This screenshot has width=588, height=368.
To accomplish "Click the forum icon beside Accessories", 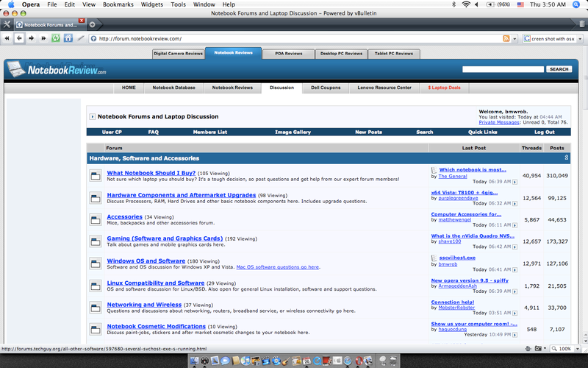I will click(96, 219).
